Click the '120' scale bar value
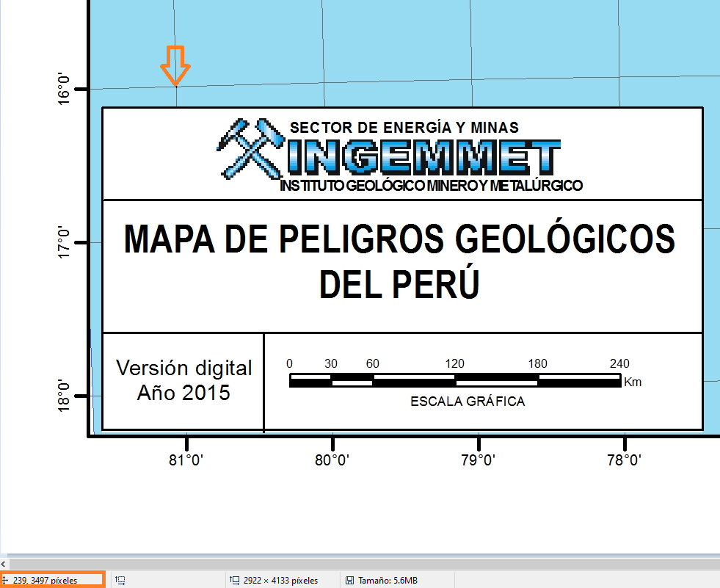The width and height of the screenshot is (720, 588). tap(454, 364)
